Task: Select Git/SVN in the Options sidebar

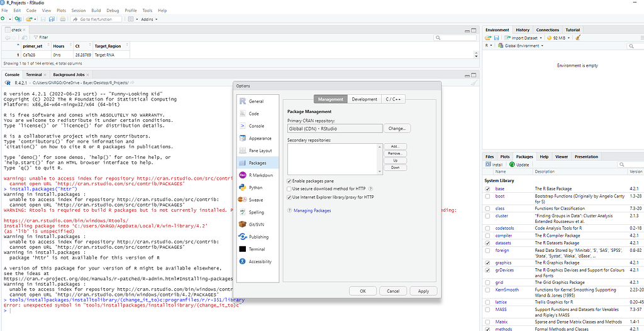Action: pos(258,224)
